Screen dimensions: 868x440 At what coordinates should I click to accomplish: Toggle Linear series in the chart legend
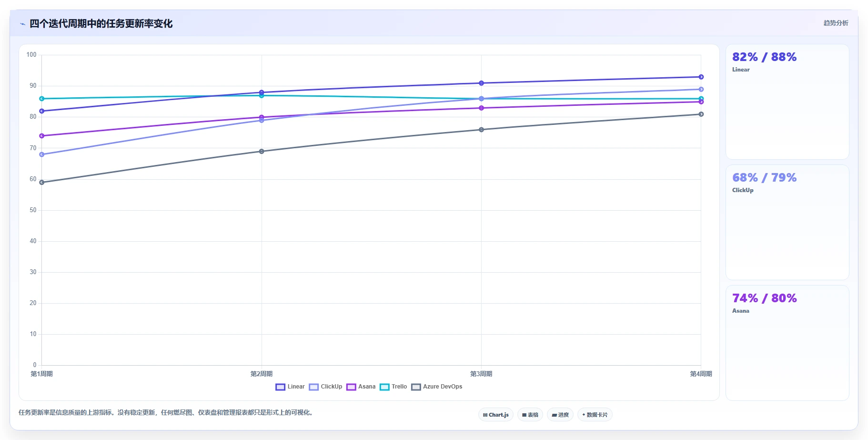click(x=290, y=387)
